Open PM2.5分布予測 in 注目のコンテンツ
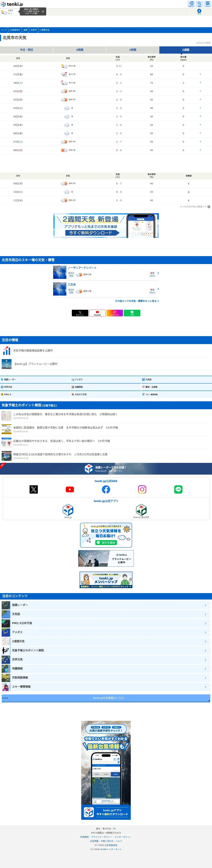 pos(106,623)
